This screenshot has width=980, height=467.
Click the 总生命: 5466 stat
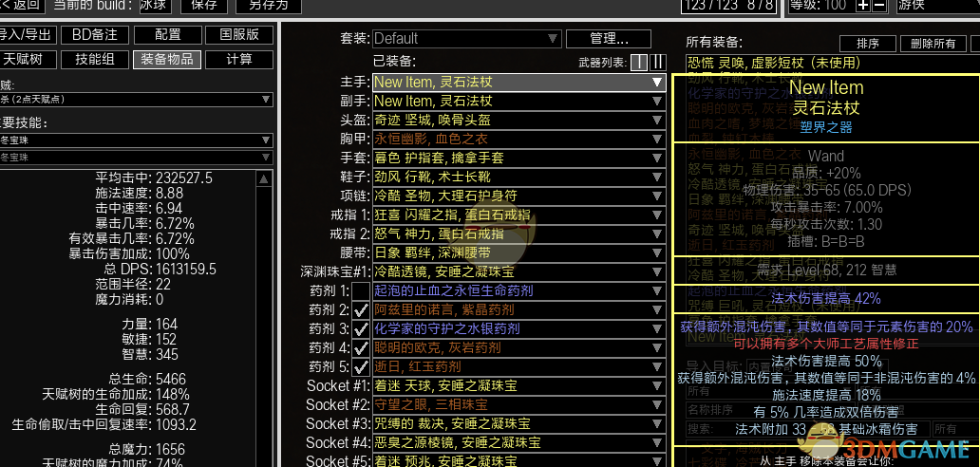pos(147,379)
